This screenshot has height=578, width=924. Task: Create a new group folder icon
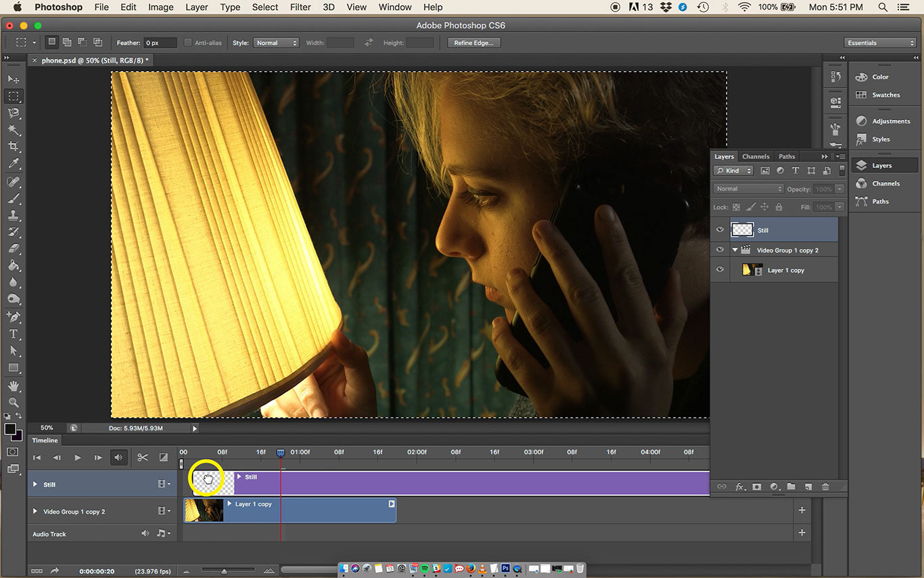point(790,487)
